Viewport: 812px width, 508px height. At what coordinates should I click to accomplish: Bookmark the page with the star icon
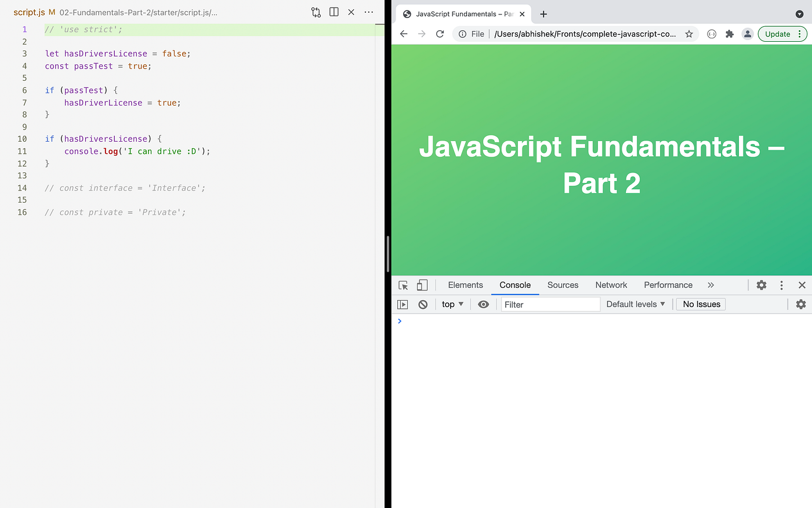[x=689, y=34]
